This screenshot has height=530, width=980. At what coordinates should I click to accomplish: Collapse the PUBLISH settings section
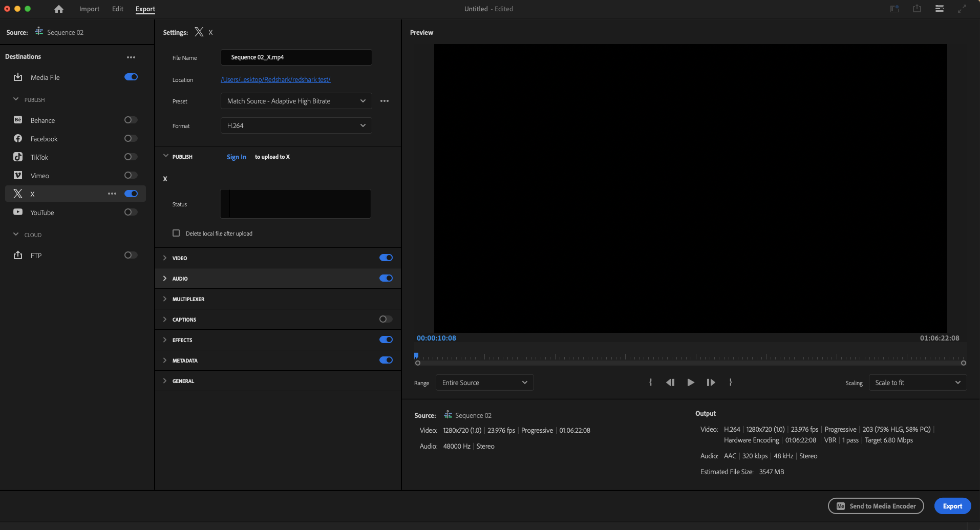tap(165, 156)
